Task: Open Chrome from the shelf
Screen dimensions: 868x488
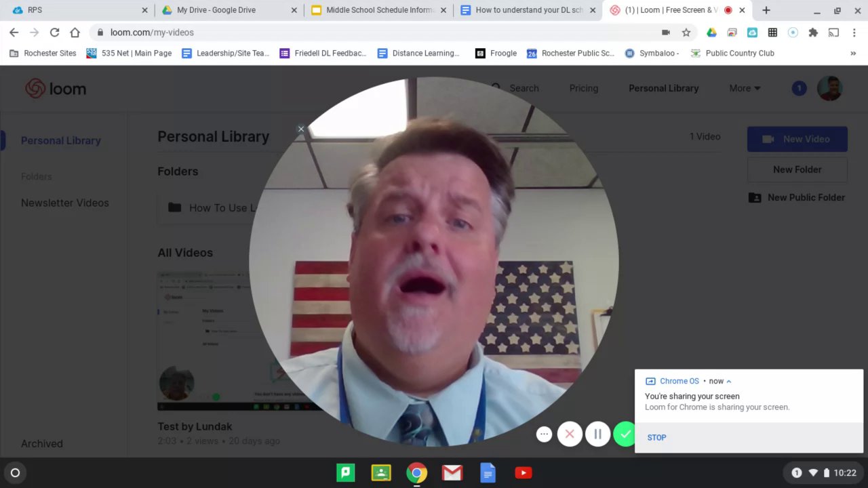Action: pyautogui.click(x=417, y=473)
